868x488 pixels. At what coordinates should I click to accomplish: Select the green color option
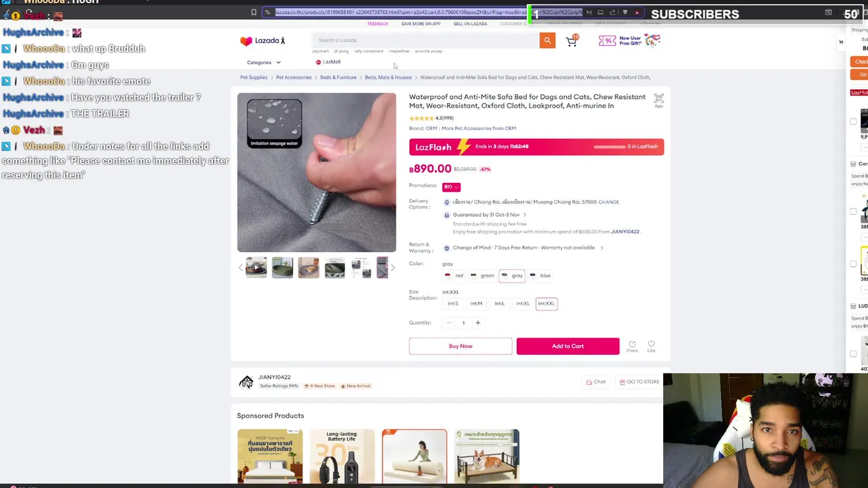click(x=483, y=276)
